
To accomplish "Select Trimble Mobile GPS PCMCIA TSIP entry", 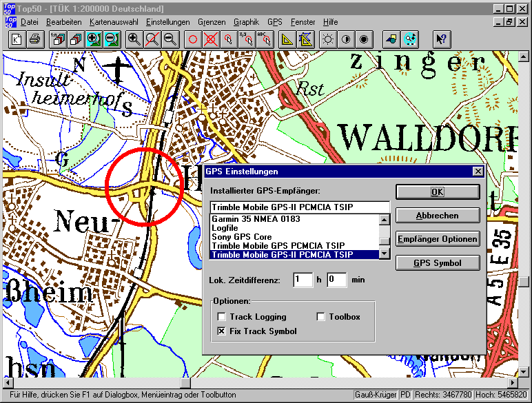I will click(x=294, y=246).
